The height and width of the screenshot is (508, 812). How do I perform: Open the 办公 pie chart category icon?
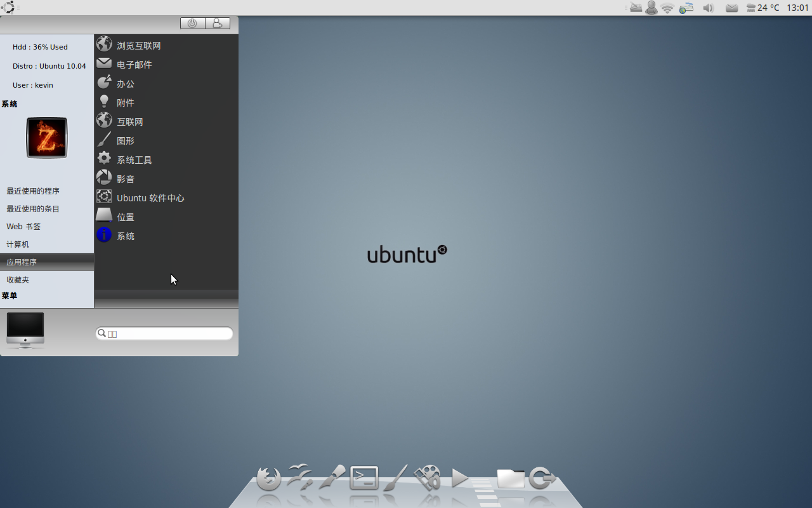pos(104,83)
